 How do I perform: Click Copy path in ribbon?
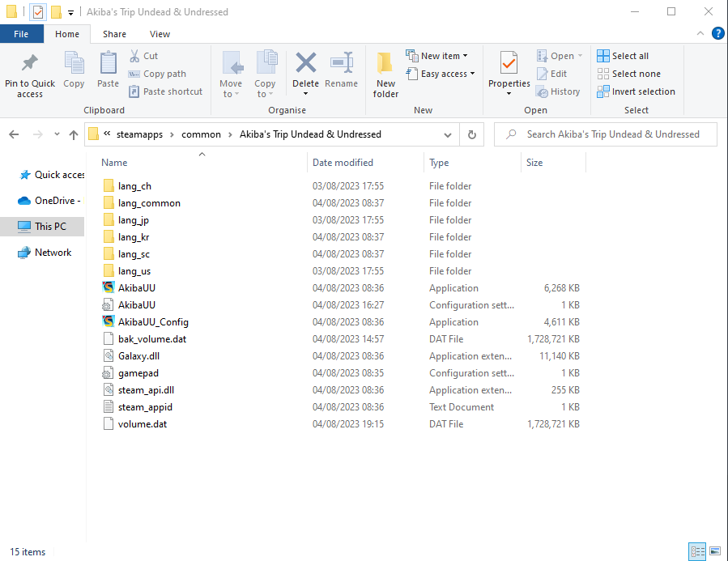157,74
